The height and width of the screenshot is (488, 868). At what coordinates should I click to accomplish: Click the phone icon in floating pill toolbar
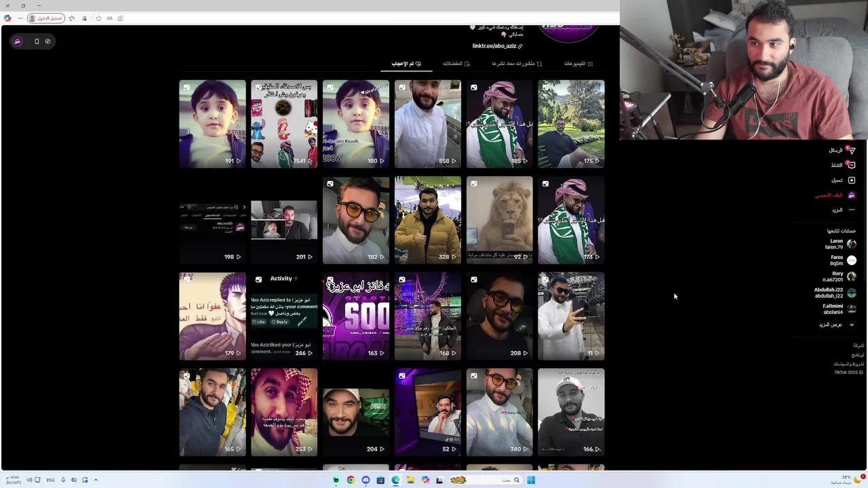(37, 41)
